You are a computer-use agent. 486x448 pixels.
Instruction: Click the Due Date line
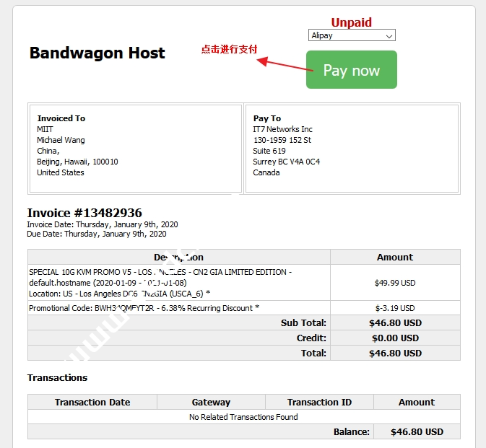click(97, 234)
